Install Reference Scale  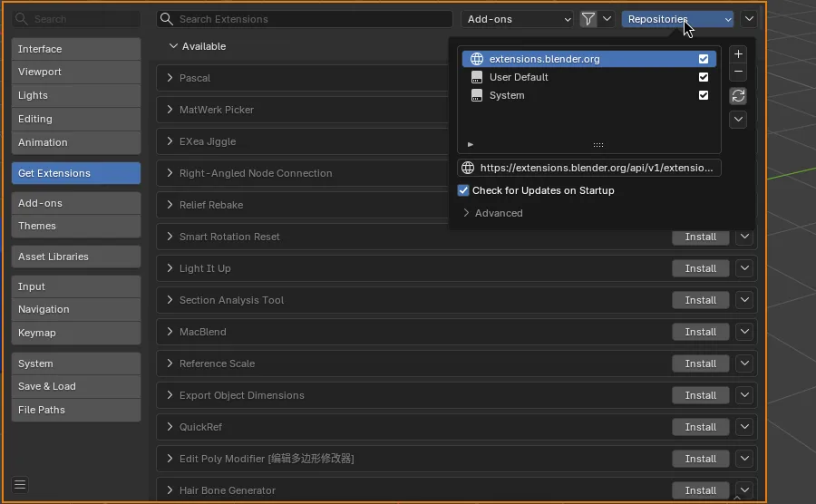click(x=701, y=363)
